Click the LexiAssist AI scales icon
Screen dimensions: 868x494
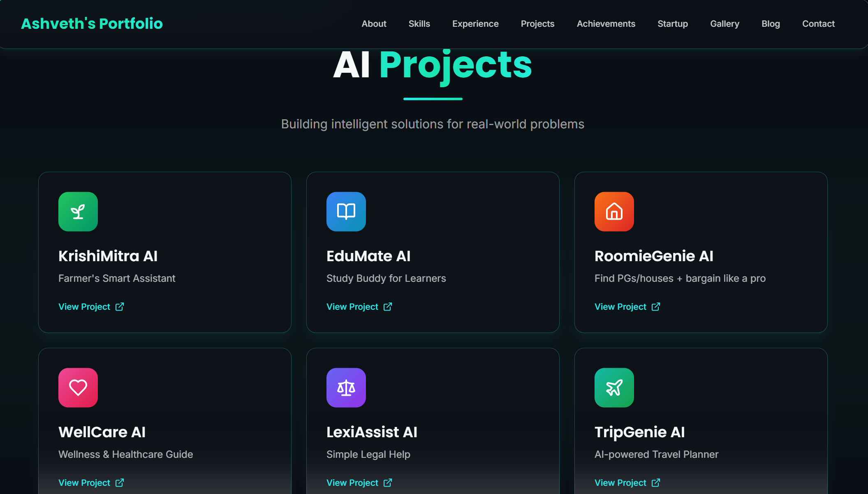tap(346, 387)
